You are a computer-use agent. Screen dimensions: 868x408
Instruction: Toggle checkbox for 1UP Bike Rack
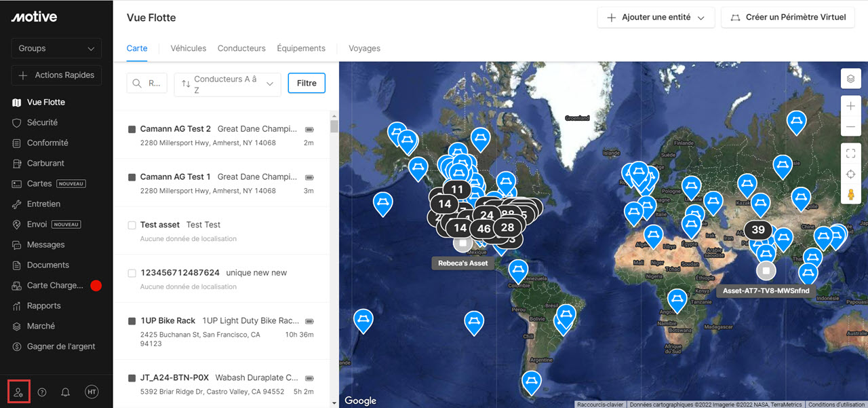tap(132, 320)
